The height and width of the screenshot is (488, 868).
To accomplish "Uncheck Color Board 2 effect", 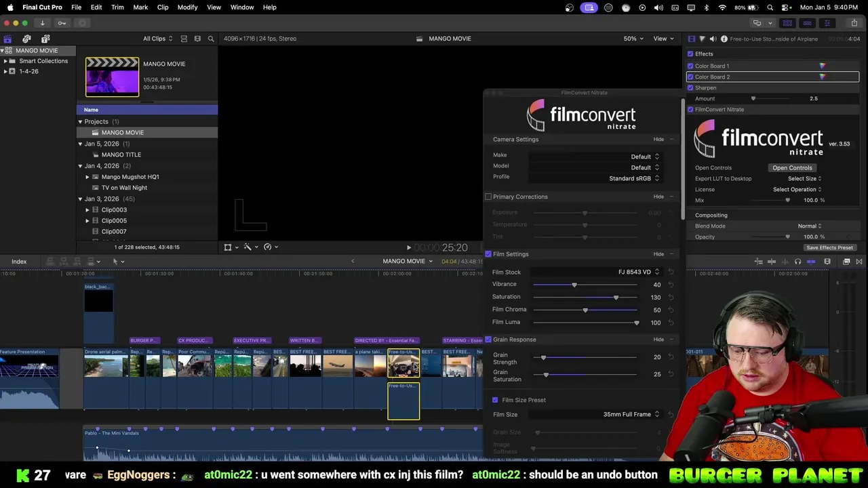I will point(690,77).
